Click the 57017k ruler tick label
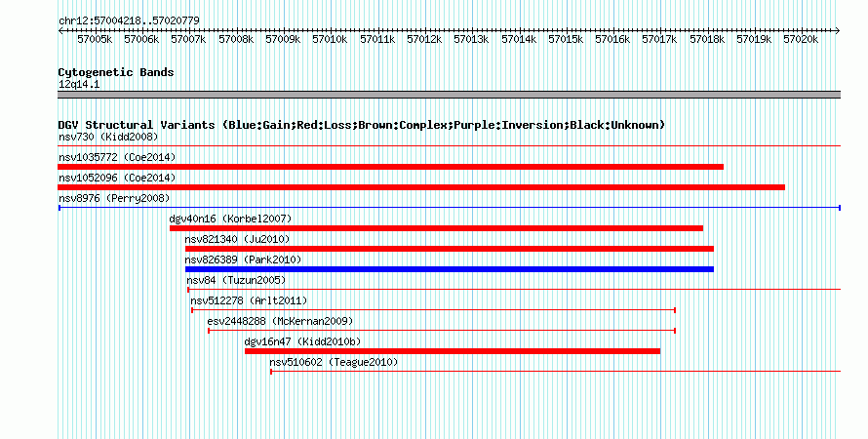Viewport: 868px width, 439px height. click(660, 39)
